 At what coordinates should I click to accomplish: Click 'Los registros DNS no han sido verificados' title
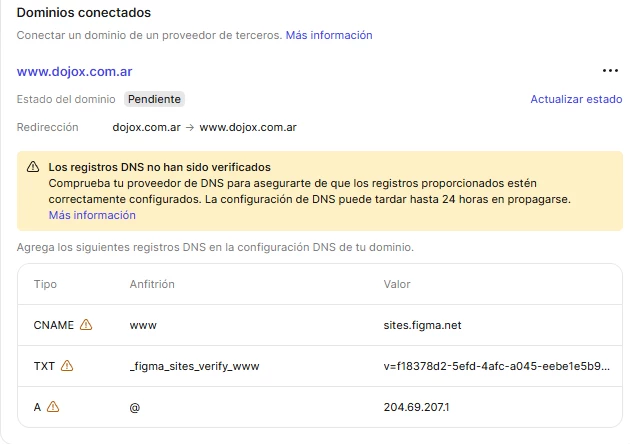coord(160,167)
